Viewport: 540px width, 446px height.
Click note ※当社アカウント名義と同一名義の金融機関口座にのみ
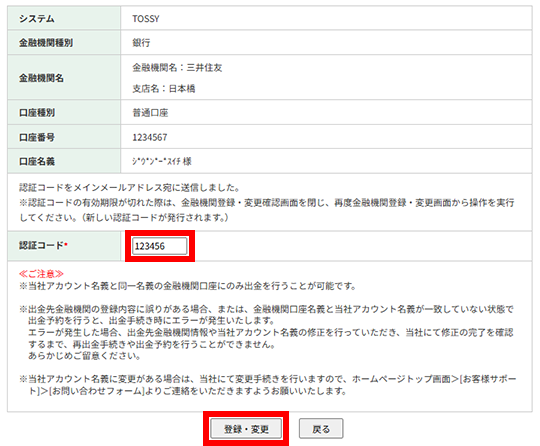(187, 286)
